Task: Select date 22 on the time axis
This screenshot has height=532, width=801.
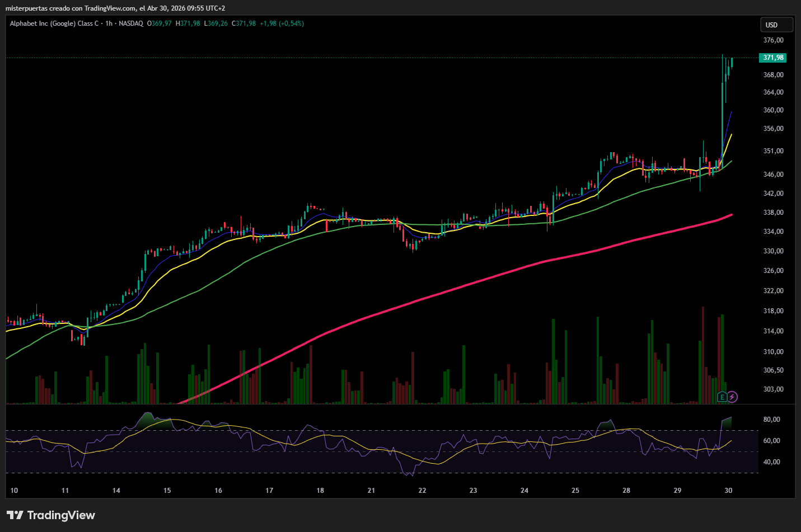Action: pos(422,491)
